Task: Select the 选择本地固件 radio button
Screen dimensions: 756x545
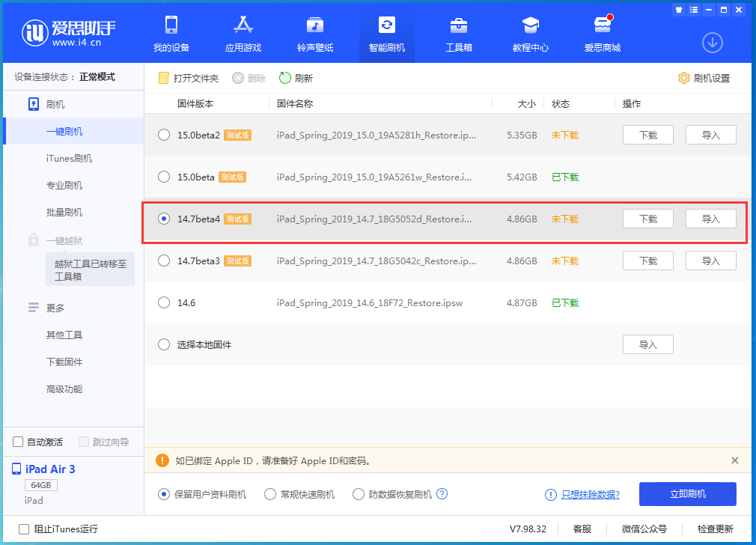Action: (164, 345)
